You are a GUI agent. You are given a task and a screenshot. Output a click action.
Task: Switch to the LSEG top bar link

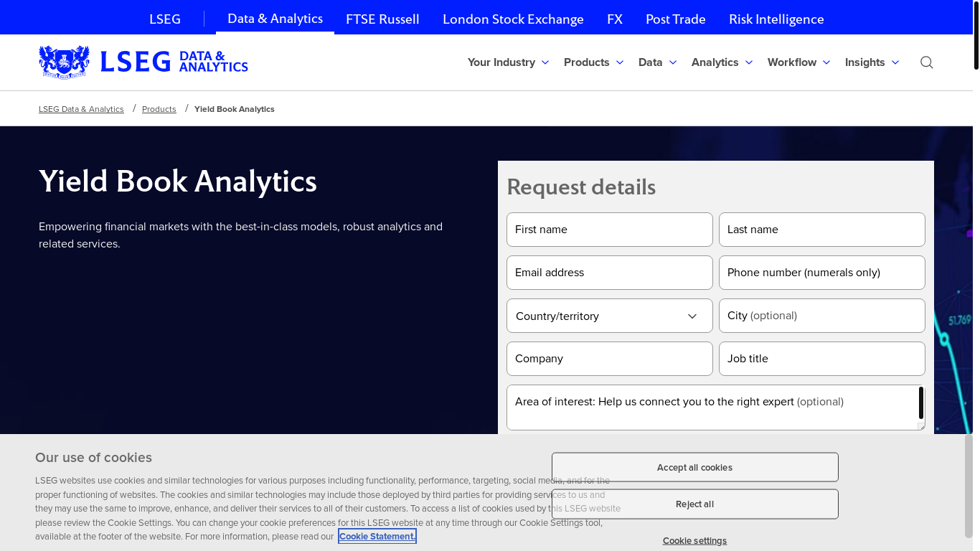(165, 19)
